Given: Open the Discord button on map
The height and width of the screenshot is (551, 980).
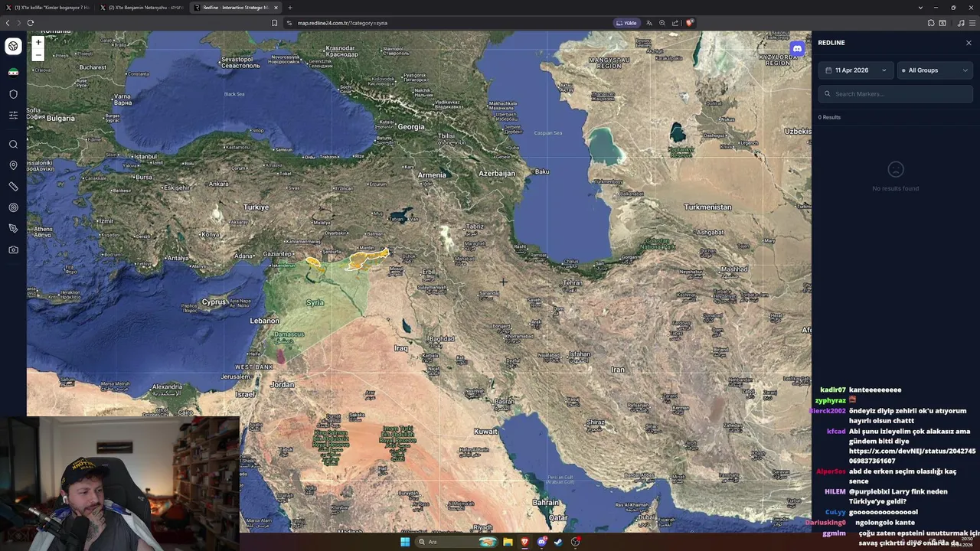Looking at the screenshot, I should [x=797, y=48].
